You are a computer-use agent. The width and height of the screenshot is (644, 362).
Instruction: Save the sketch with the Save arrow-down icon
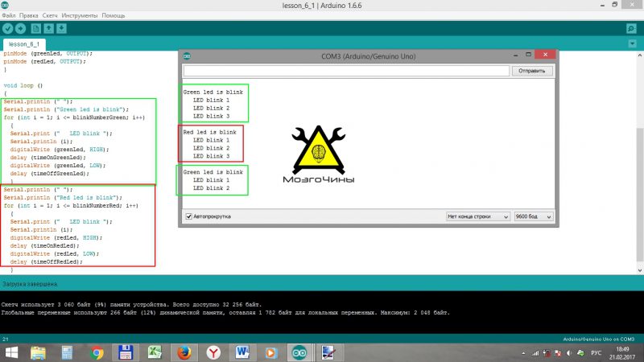[61, 29]
